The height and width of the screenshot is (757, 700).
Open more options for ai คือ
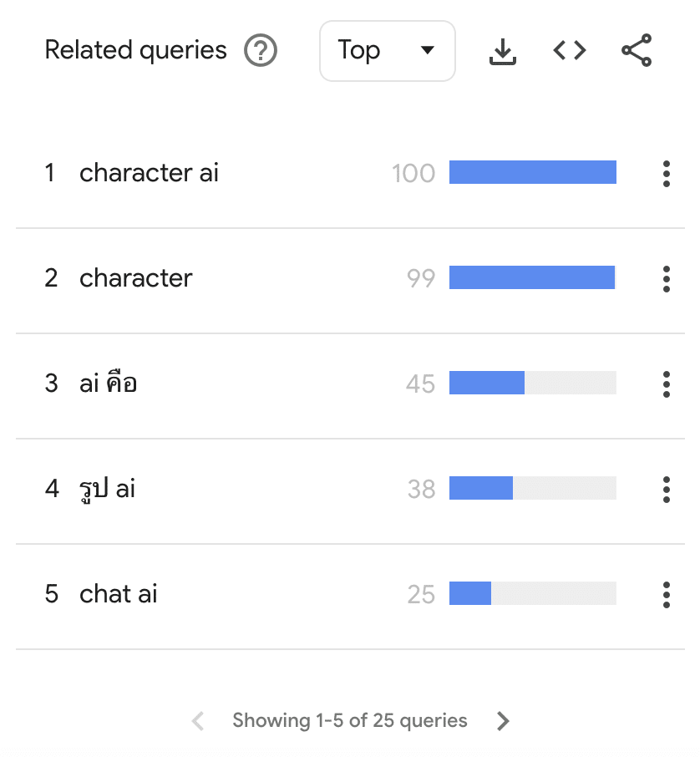tap(667, 384)
